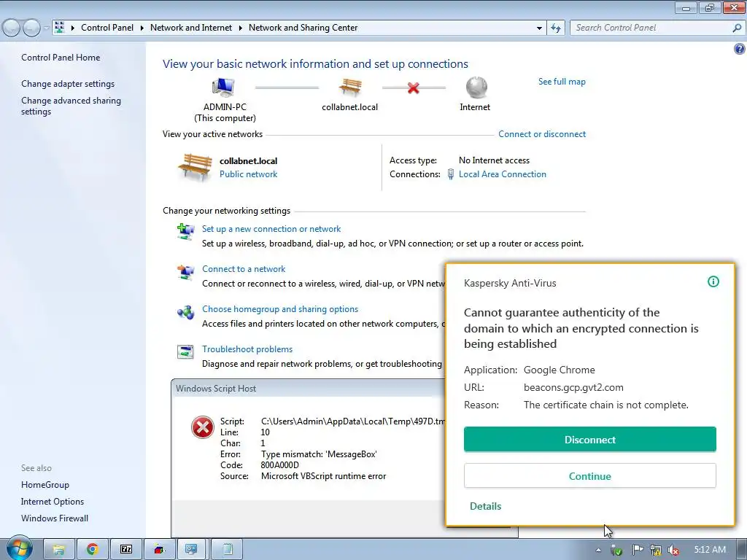The width and height of the screenshot is (747, 560).
Task: Open Local Area Connection link
Action: (x=502, y=174)
